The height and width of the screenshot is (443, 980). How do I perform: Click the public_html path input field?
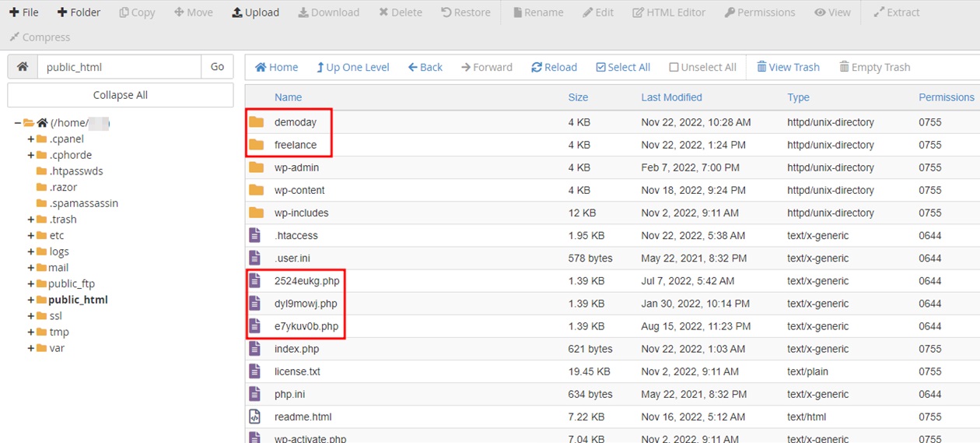[119, 67]
